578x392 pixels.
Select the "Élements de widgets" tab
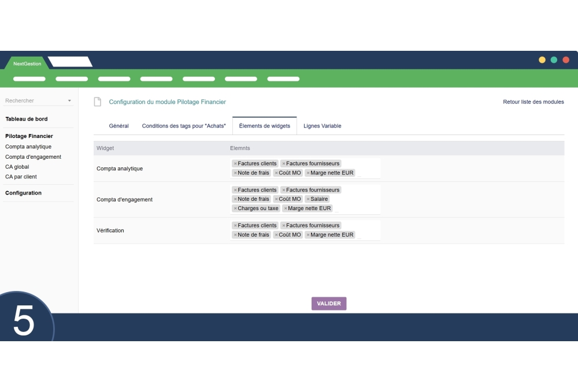(264, 125)
